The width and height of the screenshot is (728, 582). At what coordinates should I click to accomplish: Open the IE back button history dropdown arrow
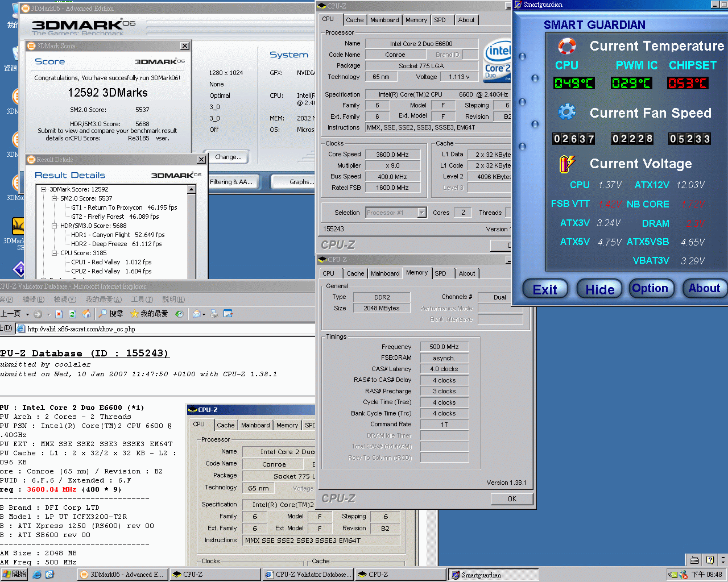coord(27,314)
